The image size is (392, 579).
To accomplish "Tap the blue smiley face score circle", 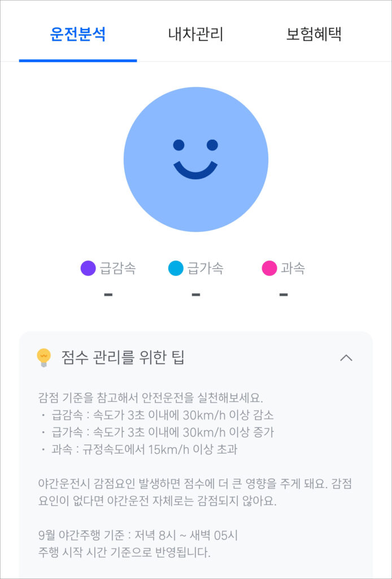I will point(196,159).
